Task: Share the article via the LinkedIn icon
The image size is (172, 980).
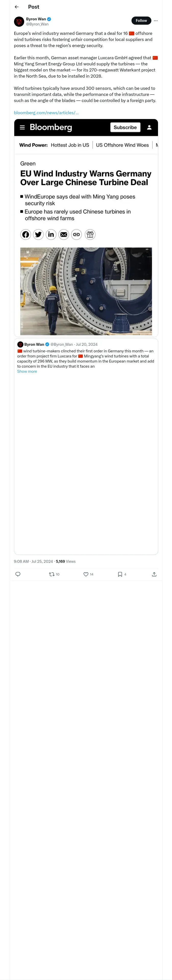Action: click(x=51, y=234)
